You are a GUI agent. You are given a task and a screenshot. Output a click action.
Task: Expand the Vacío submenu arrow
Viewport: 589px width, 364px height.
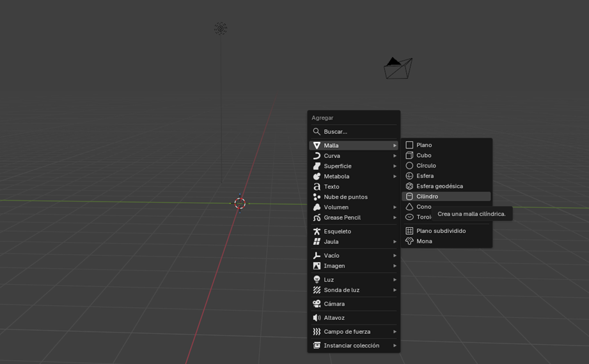point(395,255)
